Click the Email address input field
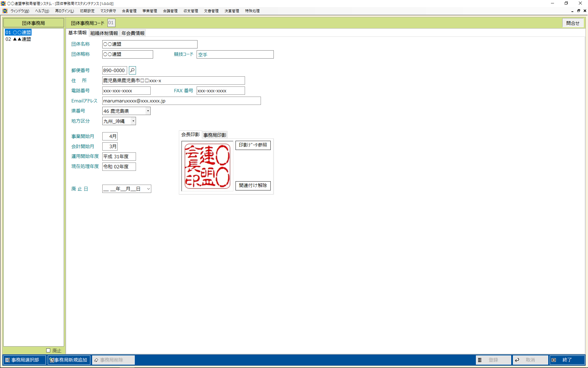Image resolution: width=588 pixels, height=368 pixels. (x=181, y=101)
